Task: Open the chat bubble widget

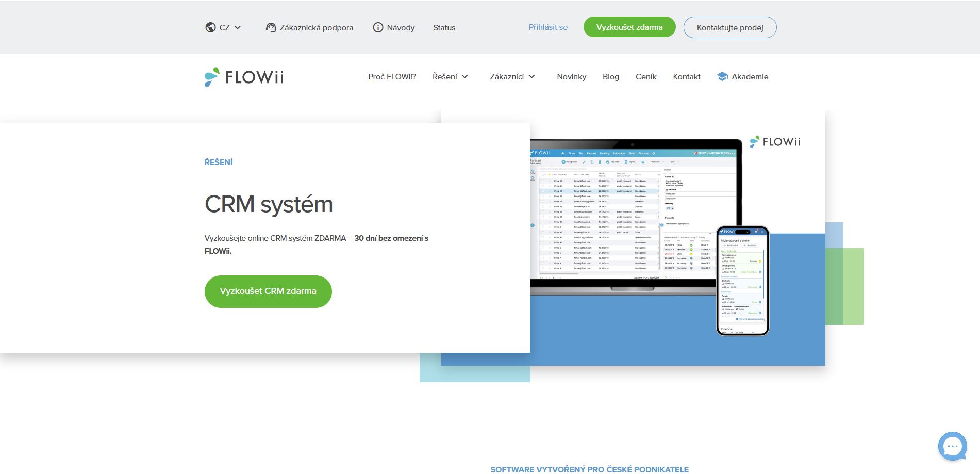Action: pyautogui.click(x=953, y=446)
